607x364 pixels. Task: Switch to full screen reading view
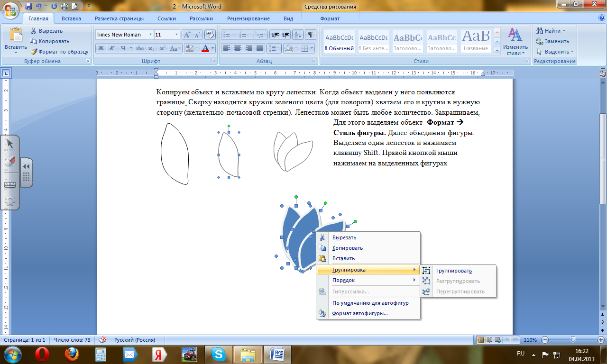pos(489,340)
